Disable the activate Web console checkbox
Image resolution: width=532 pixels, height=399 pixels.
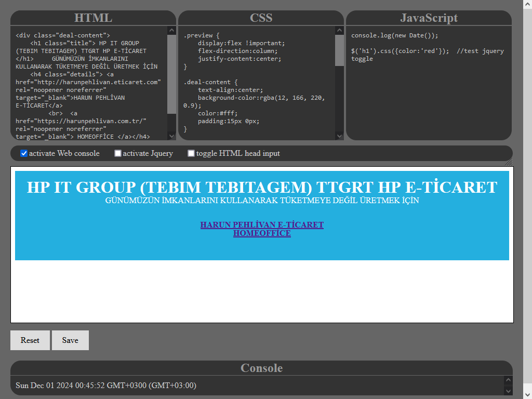24,153
